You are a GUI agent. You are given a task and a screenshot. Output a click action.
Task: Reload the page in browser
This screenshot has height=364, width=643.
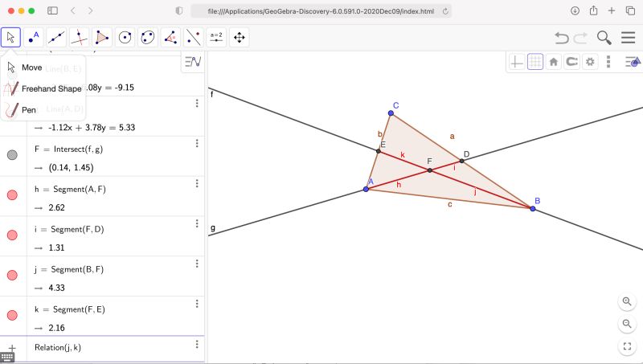point(445,11)
